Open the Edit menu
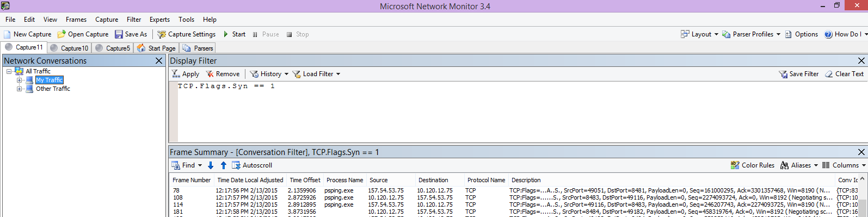The image size is (868, 217). pos(29,20)
